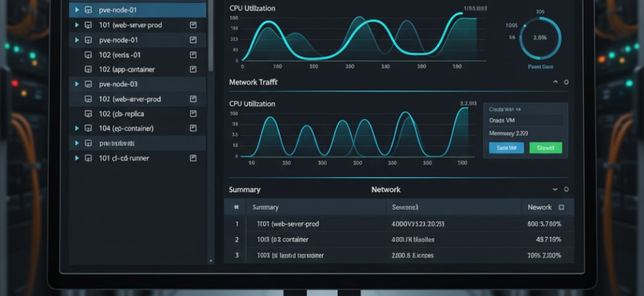Switch to the Network tab in bottom panel
Viewport: 644px width, 296px height.
click(x=386, y=189)
